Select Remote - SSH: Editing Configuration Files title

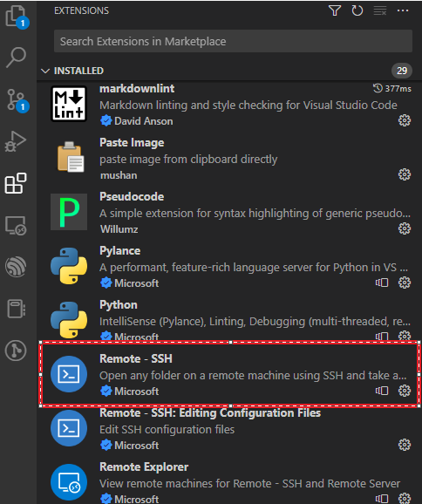click(210, 412)
